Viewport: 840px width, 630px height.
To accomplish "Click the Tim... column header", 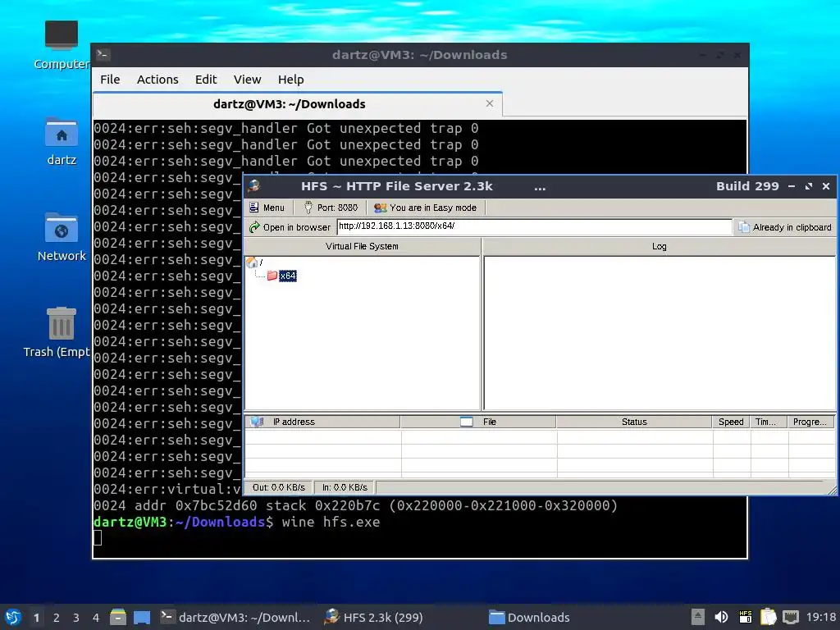I will (768, 422).
